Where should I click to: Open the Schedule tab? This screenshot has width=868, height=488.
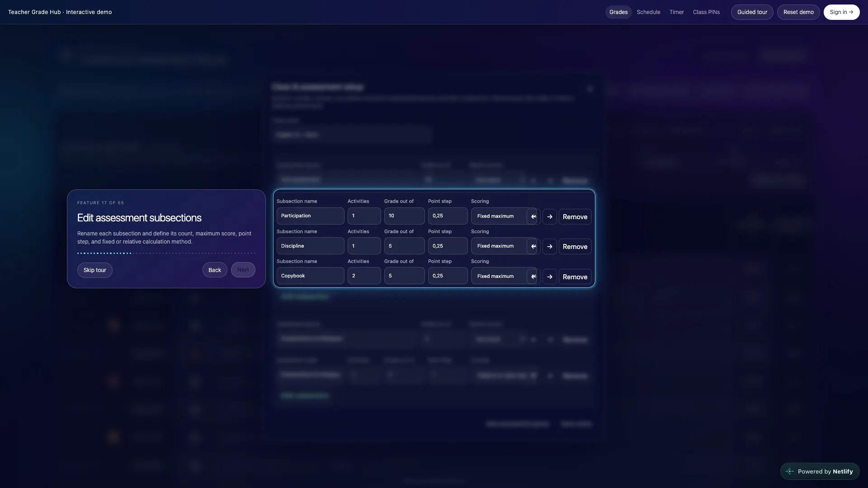click(648, 12)
